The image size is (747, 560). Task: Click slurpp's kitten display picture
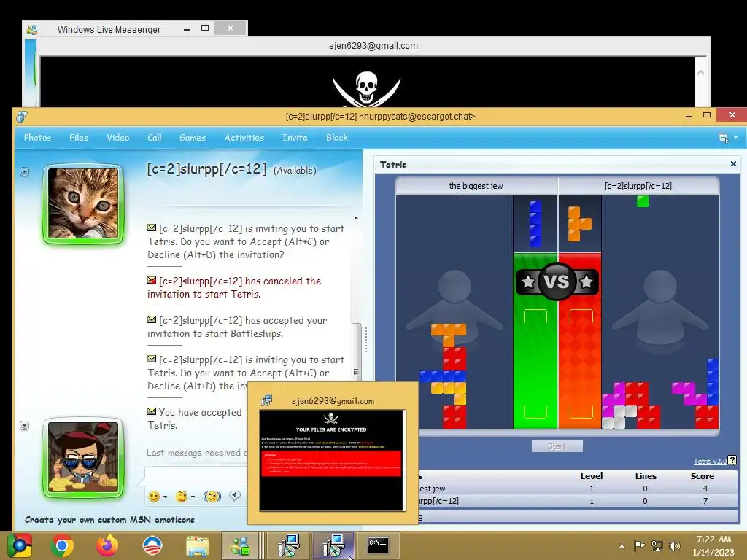click(x=83, y=204)
